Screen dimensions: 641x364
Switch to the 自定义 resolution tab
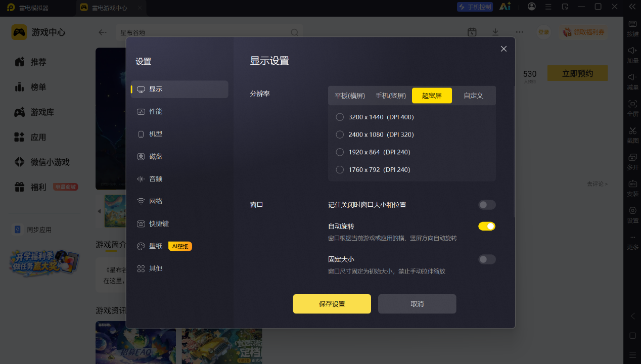(x=474, y=96)
